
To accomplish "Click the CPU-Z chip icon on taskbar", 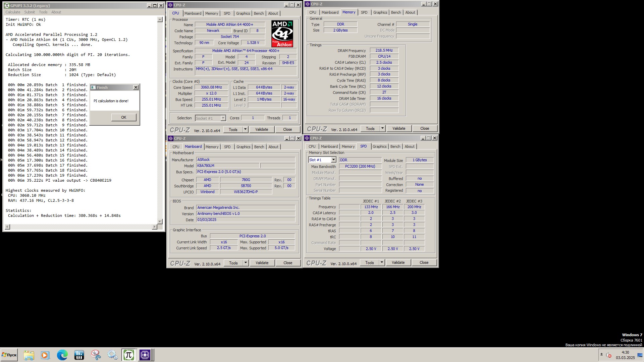I will 145,355.
